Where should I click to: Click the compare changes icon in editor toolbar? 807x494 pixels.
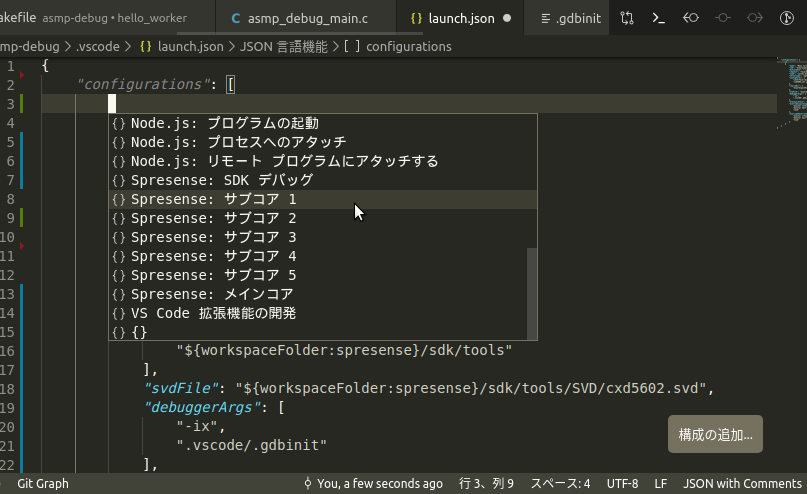(x=626, y=18)
